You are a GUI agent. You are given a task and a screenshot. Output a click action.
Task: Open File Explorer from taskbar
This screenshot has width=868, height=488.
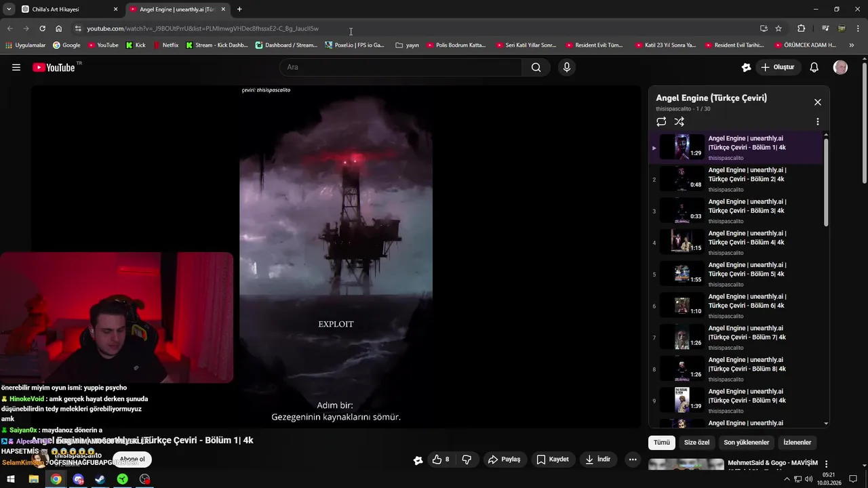tap(33, 479)
